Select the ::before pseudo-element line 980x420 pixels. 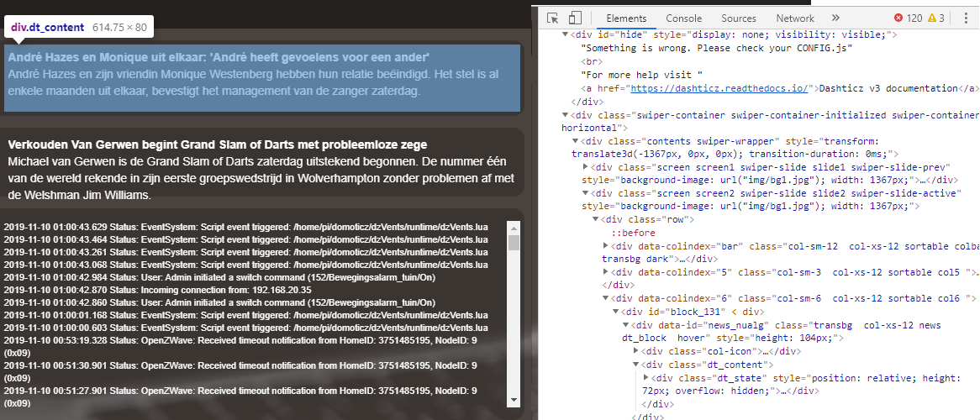click(x=633, y=234)
